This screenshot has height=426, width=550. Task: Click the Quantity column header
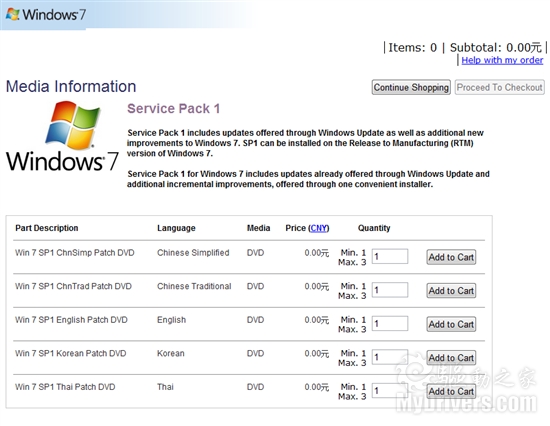point(374,228)
